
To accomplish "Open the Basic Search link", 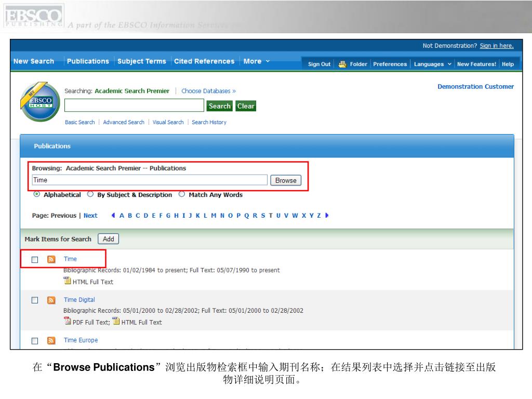I will pyautogui.click(x=79, y=122).
